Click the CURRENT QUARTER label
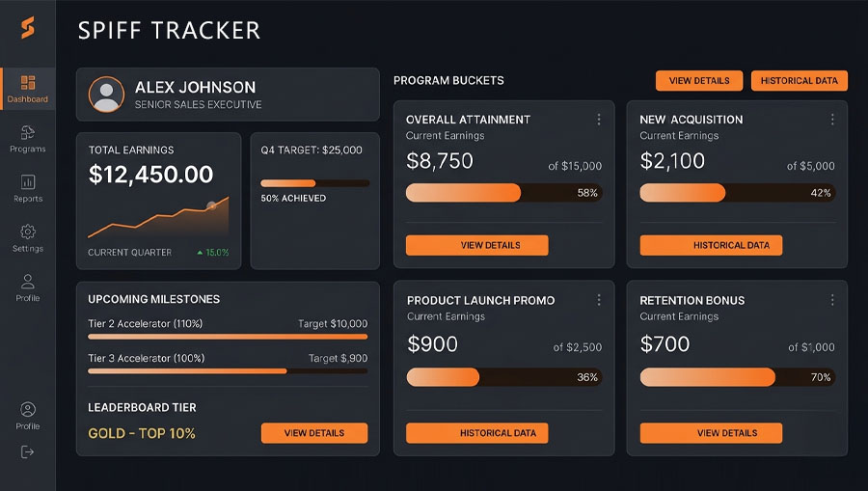Image resolution: width=868 pixels, height=491 pixels. coord(129,253)
